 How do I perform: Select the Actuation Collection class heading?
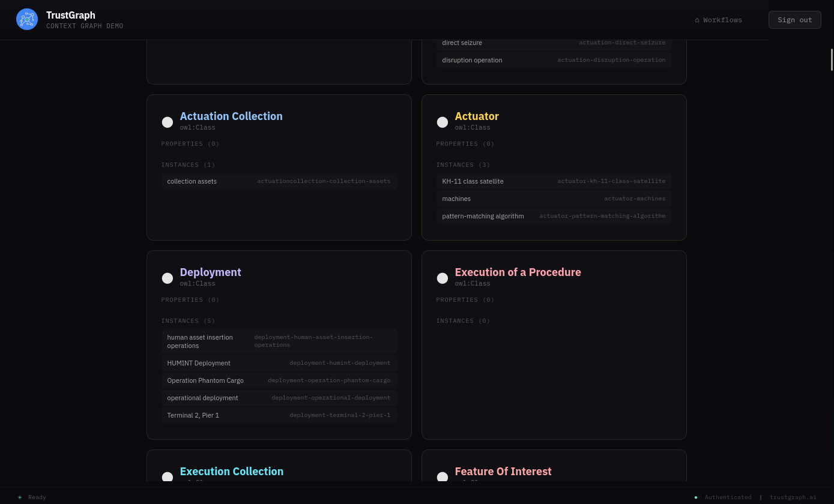point(231,116)
